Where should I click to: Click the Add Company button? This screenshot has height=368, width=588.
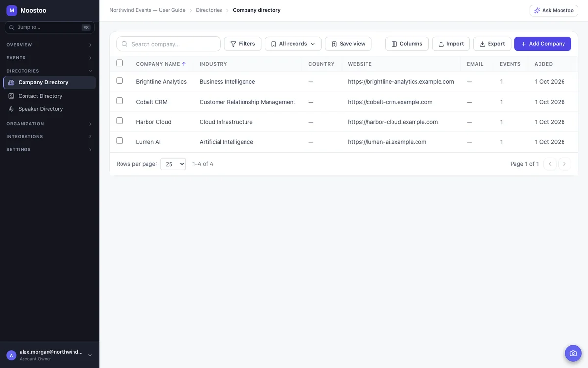(x=543, y=44)
